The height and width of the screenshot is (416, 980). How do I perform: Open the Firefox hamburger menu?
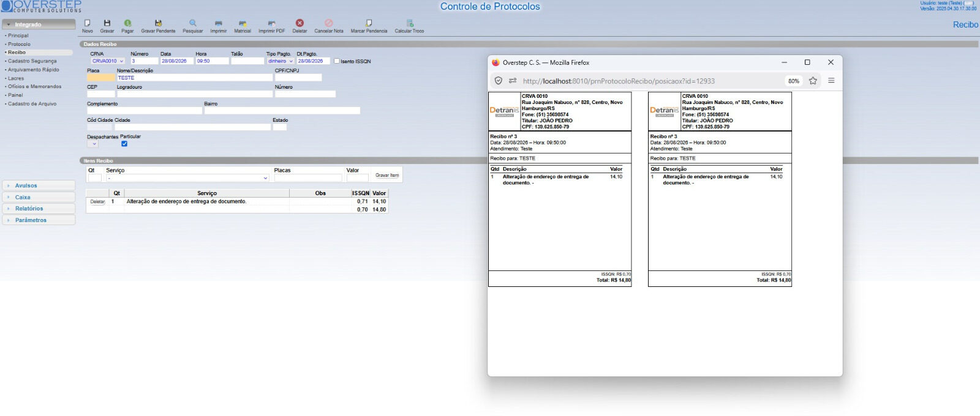831,81
